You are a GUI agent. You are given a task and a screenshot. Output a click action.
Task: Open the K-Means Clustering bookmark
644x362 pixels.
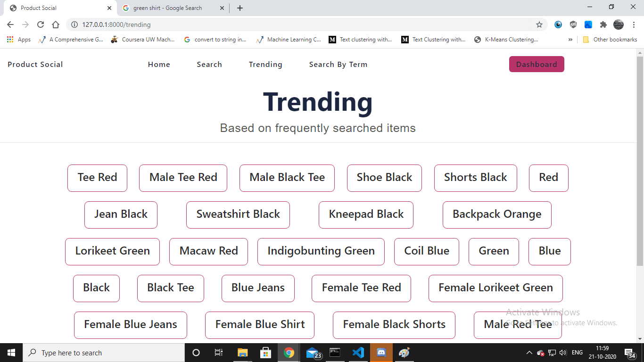pyautogui.click(x=506, y=40)
